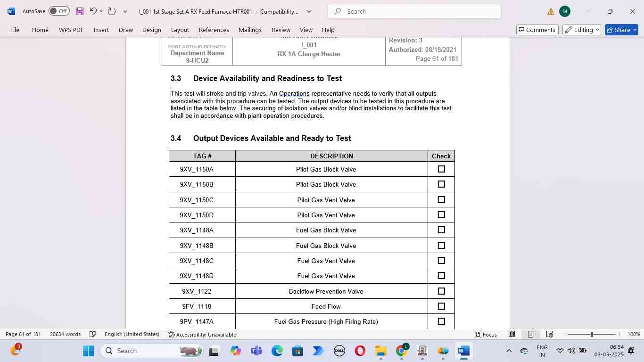Click the zoom slider handle
Screen dimensions: 644x362
coord(592,334)
